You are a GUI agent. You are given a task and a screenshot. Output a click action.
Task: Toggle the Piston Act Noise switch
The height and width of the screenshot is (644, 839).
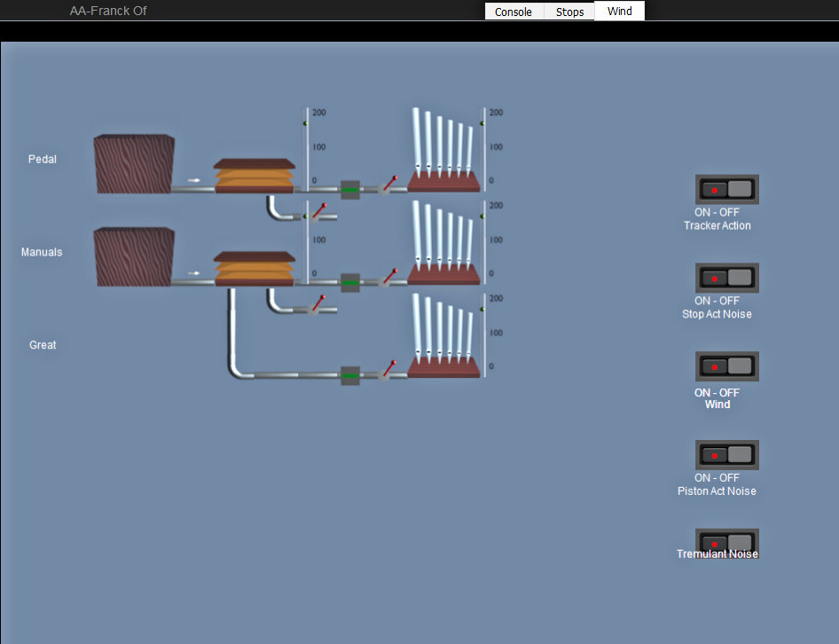coord(726,455)
